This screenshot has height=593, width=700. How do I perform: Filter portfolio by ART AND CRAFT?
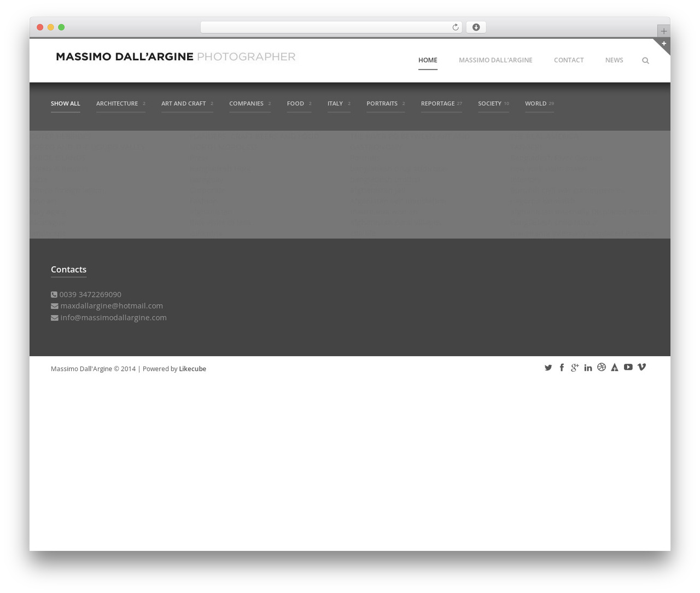click(x=187, y=103)
